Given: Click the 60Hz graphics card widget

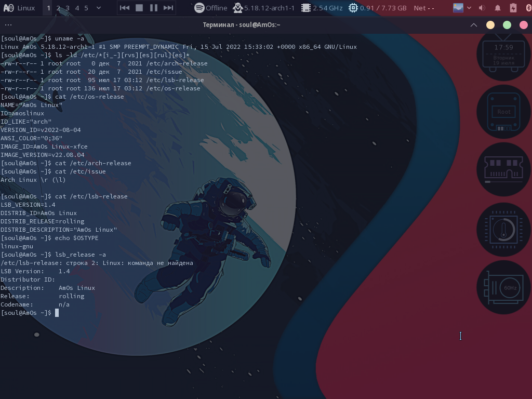Looking at the screenshot, I should point(503,287).
